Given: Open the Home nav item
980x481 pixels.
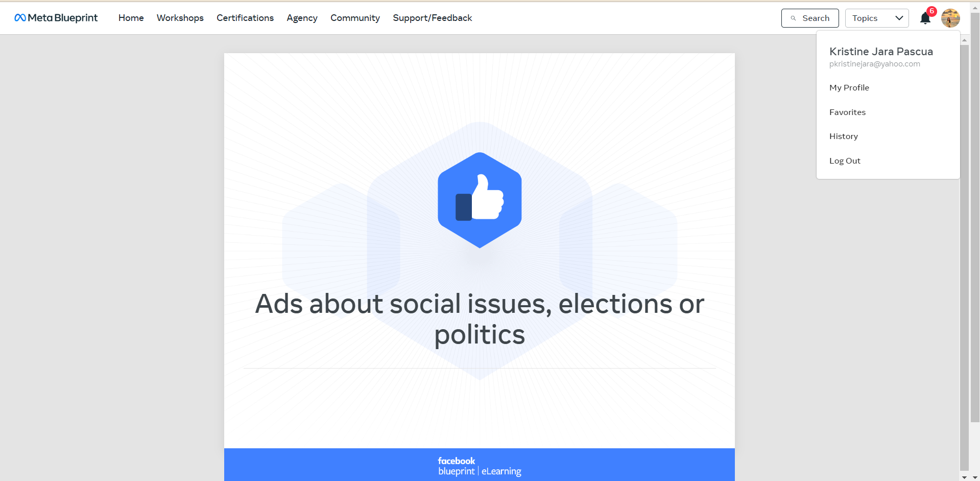Looking at the screenshot, I should 131,18.
